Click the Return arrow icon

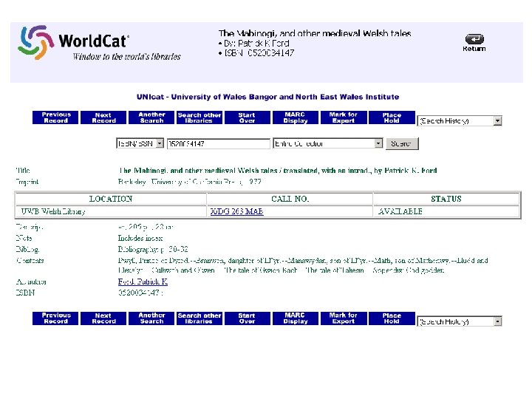click(474, 39)
